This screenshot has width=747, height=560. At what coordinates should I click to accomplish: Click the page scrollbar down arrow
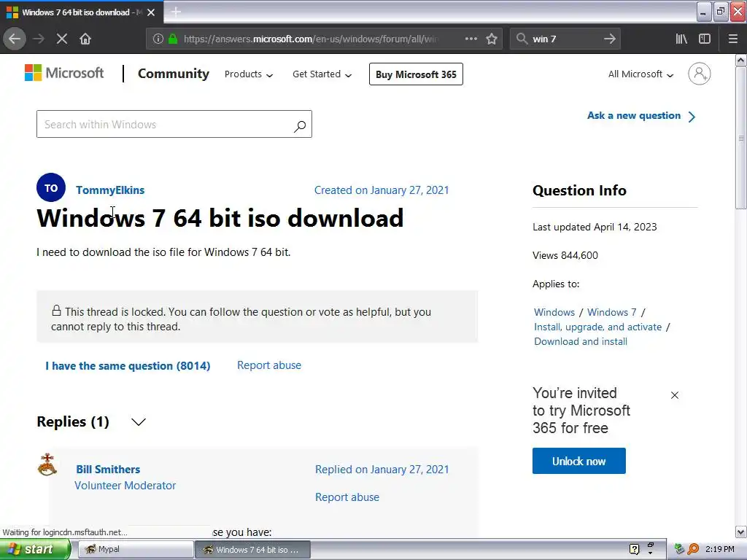(740, 532)
